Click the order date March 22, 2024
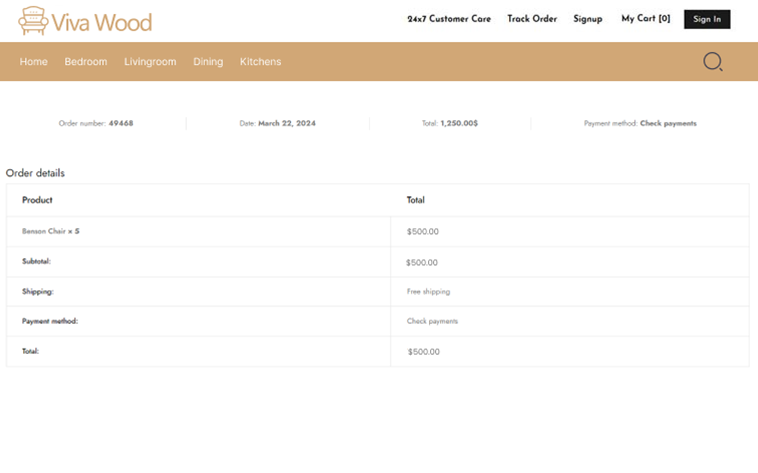758x473 pixels. tap(286, 124)
